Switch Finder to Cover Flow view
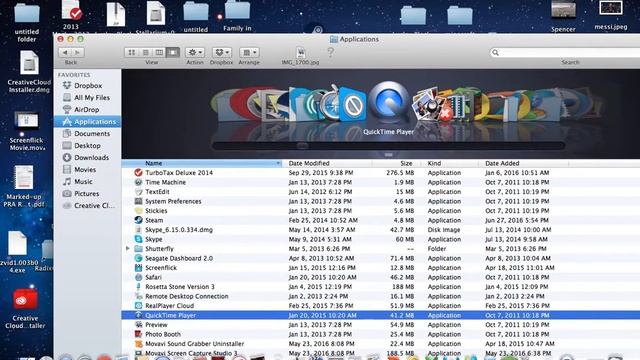 pyautogui.click(x=173, y=52)
